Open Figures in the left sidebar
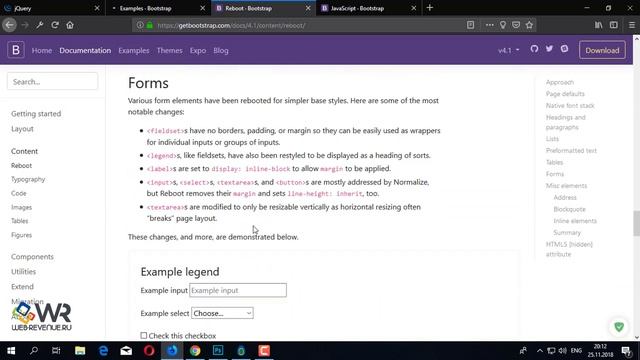 pyautogui.click(x=22, y=235)
